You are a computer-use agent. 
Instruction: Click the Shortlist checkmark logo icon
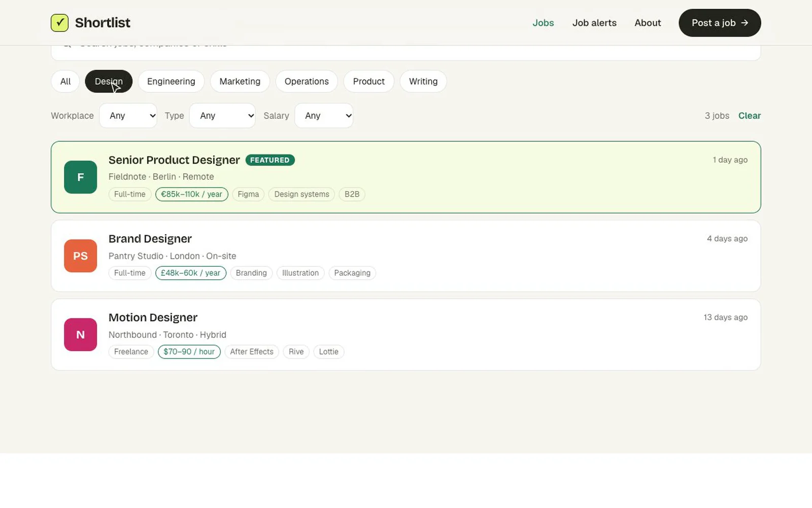(x=59, y=23)
